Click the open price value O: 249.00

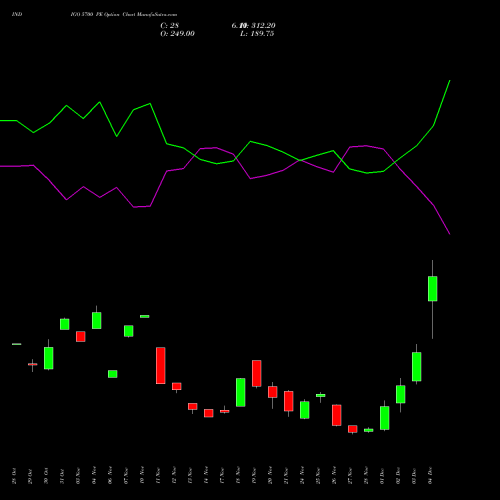[x=177, y=34]
